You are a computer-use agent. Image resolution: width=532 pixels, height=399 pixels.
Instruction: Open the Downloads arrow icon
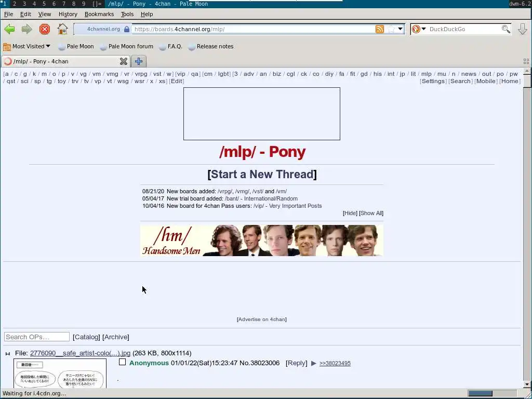pos(523,29)
